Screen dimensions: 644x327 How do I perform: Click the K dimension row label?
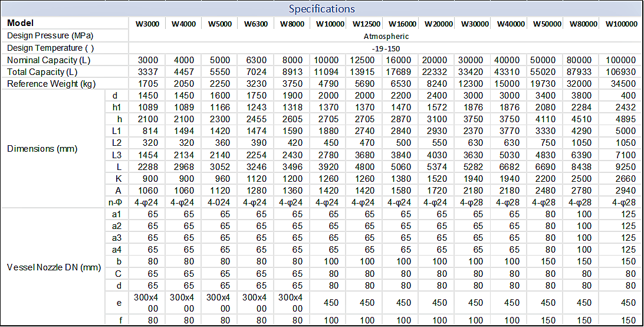tap(119, 178)
